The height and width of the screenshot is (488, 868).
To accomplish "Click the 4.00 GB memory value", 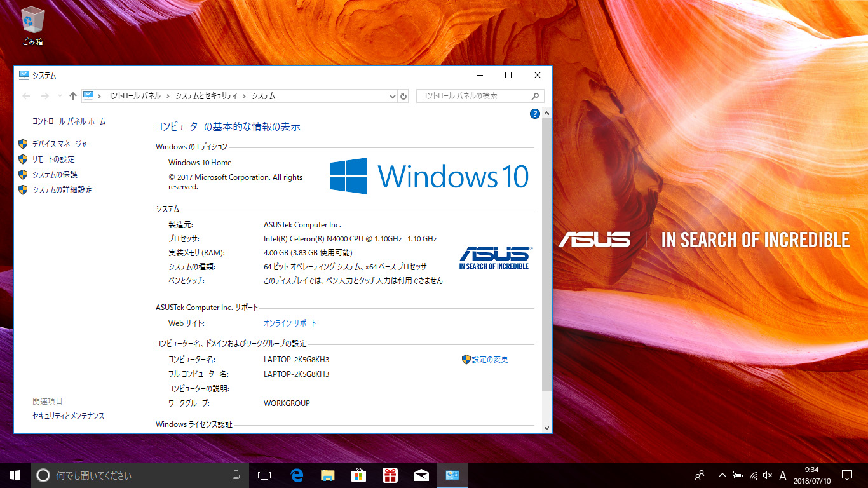I will coord(308,253).
